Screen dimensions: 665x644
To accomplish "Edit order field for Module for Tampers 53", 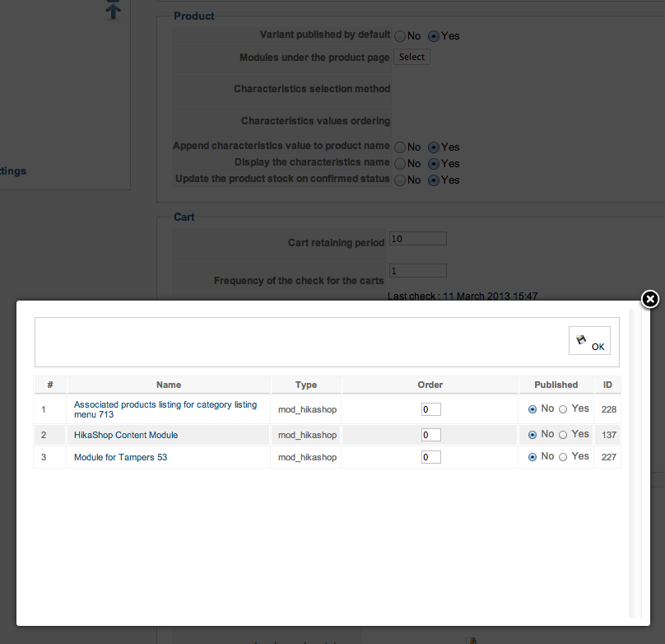I will (431, 457).
